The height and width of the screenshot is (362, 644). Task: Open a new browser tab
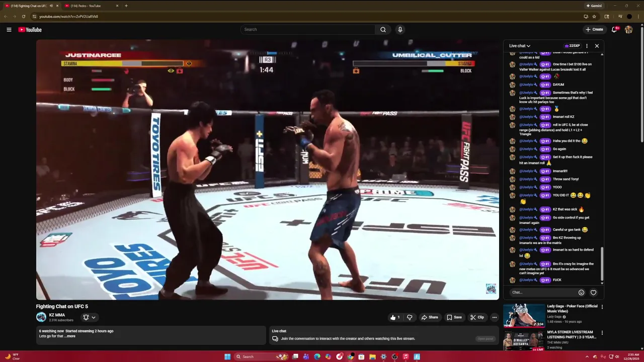click(126, 6)
